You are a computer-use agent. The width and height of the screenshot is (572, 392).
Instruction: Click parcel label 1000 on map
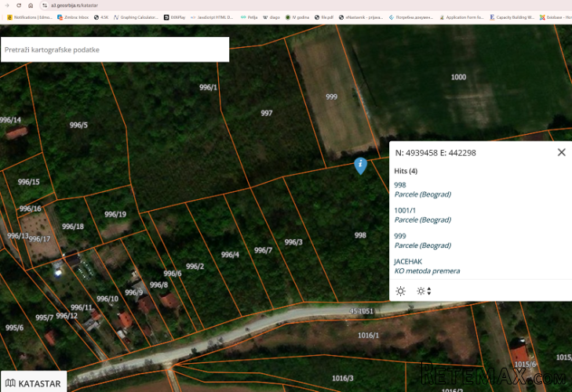pos(458,77)
